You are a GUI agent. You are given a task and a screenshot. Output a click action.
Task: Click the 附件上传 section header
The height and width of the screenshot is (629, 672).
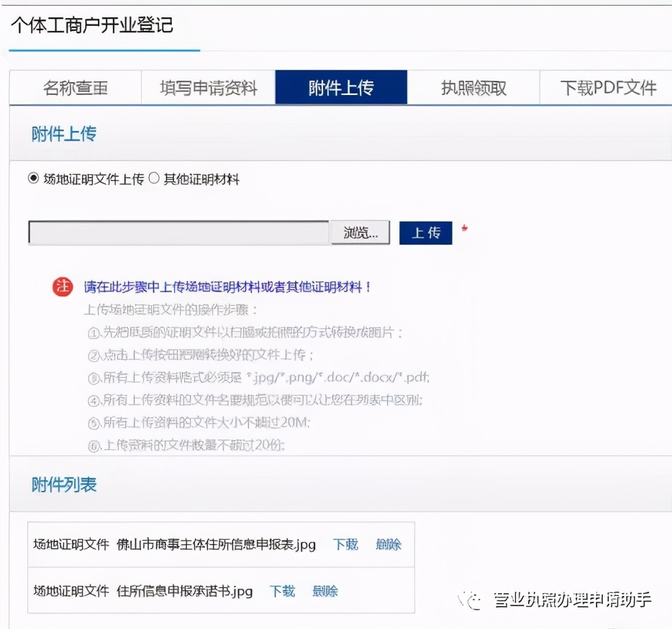(x=63, y=134)
